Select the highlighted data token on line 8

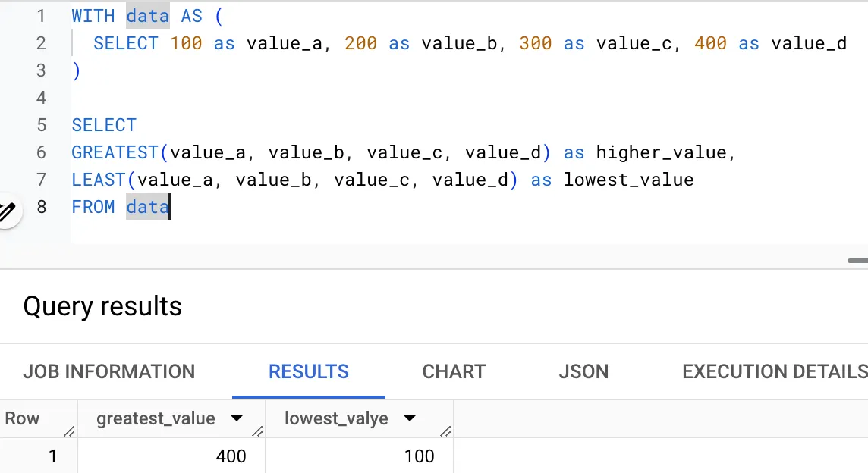click(148, 207)
